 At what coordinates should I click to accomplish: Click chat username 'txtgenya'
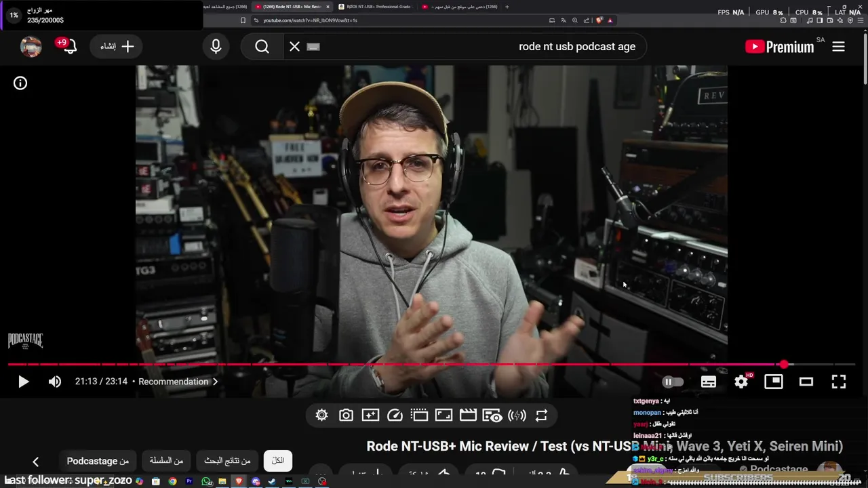pyautogui.click(x=646, y=401)
